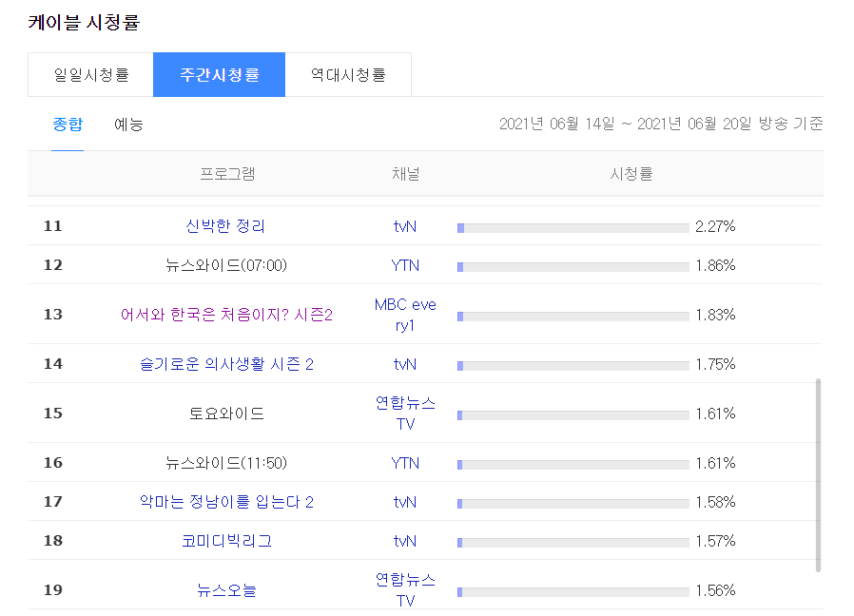Click the 시청률 column header
The width and height of the screenshot is (854, 616).
(631, 174)
